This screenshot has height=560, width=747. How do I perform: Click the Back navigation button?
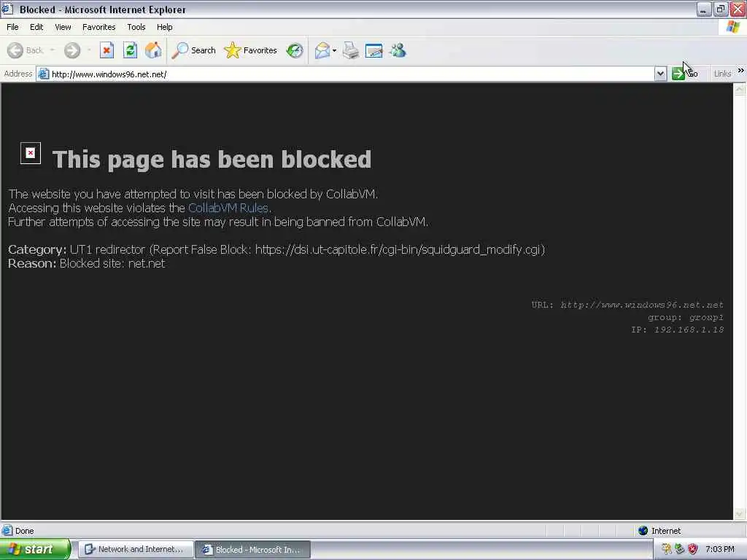[26, 50]
